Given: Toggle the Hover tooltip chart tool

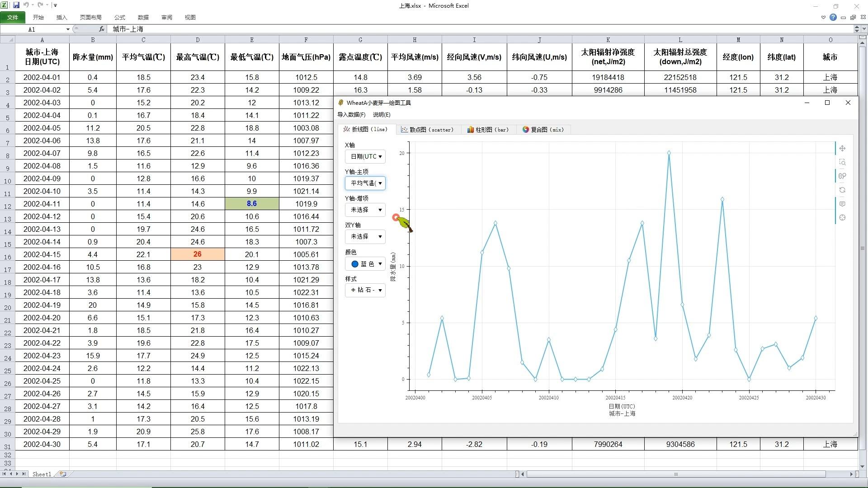Looking at the screenshot, I should tap(842, 204).
